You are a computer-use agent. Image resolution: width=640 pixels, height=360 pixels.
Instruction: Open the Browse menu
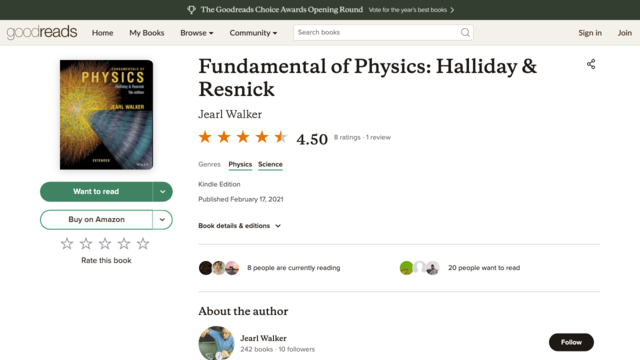click(197, 33)
